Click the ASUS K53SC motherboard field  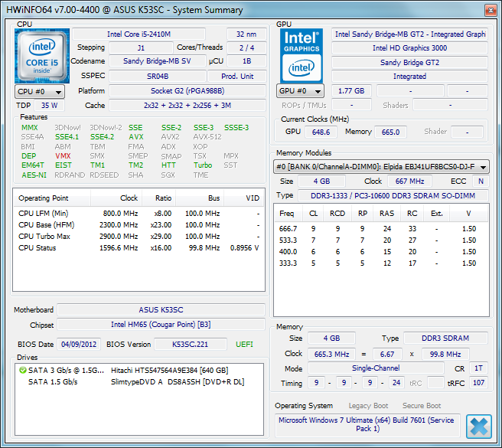tap(161, 310)
